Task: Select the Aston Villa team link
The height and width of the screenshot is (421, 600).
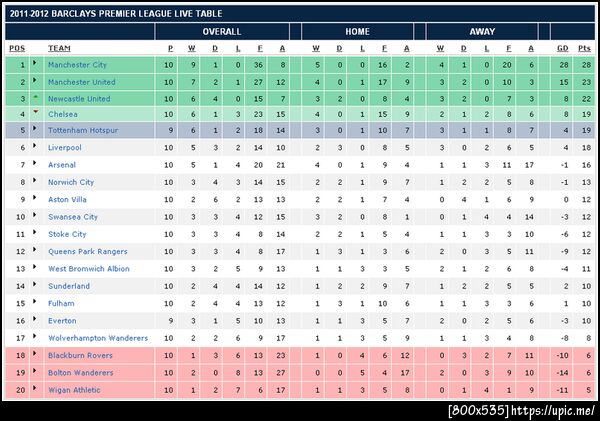Action: coord(68,199)
